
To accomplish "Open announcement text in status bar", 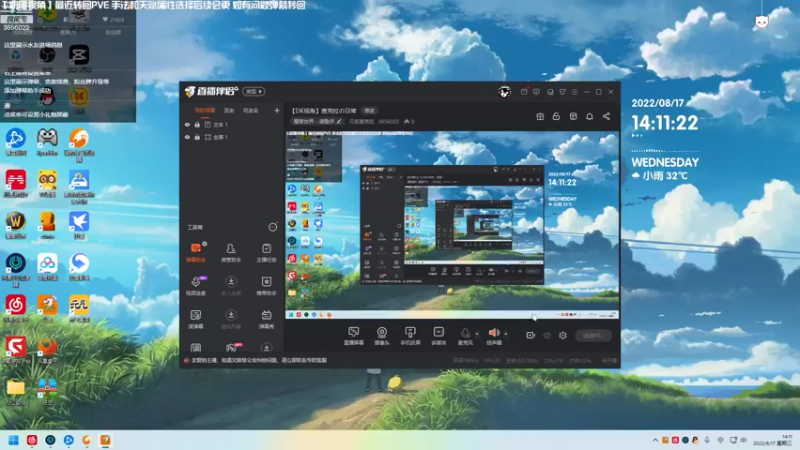I will [259, 360].
